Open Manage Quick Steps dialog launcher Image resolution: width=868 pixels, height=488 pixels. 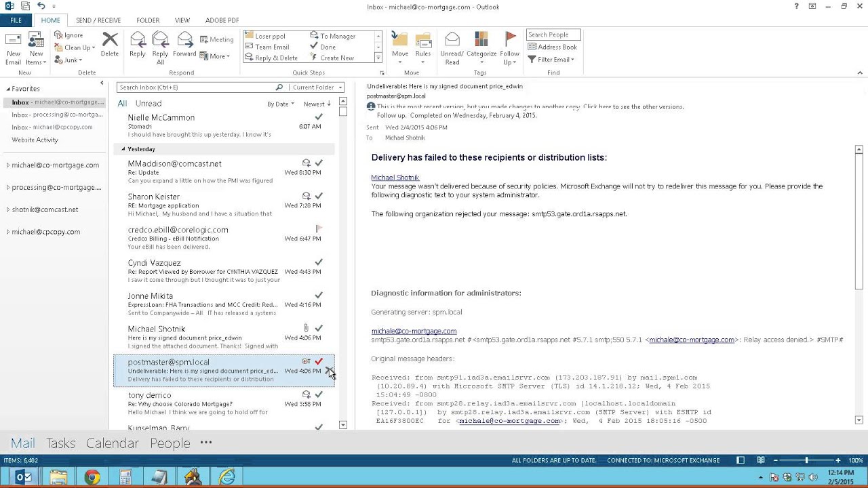tap(382, 73)
